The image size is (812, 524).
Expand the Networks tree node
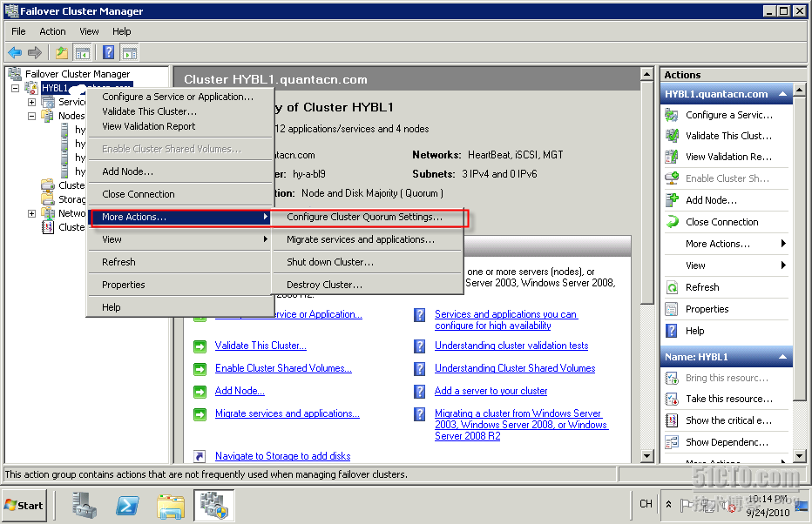pyautogui.click(x=31, y=213)
